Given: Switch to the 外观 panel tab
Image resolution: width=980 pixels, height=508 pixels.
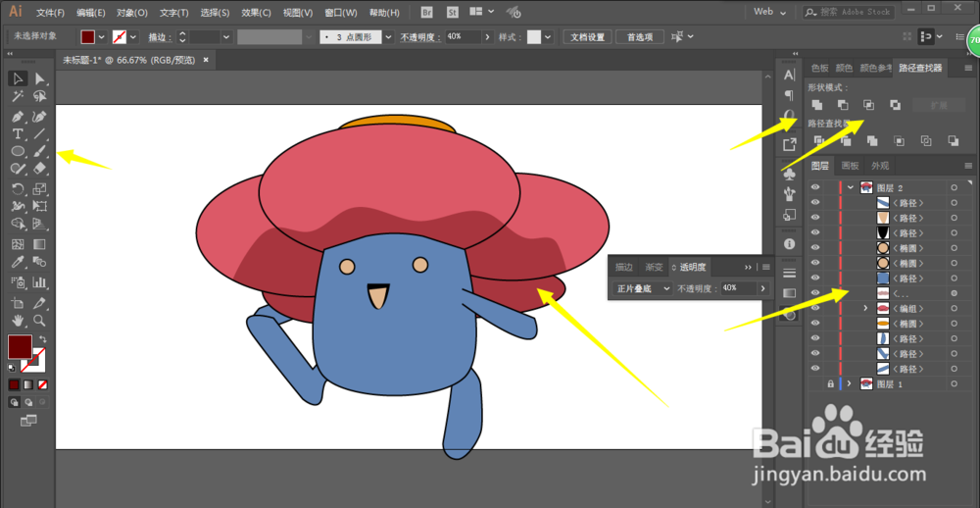Looking at the screenshot, I should [x=880, y=166].
